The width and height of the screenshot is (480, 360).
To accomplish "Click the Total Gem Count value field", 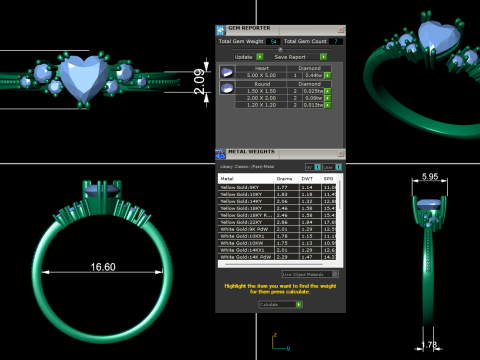I will [336, 42].
